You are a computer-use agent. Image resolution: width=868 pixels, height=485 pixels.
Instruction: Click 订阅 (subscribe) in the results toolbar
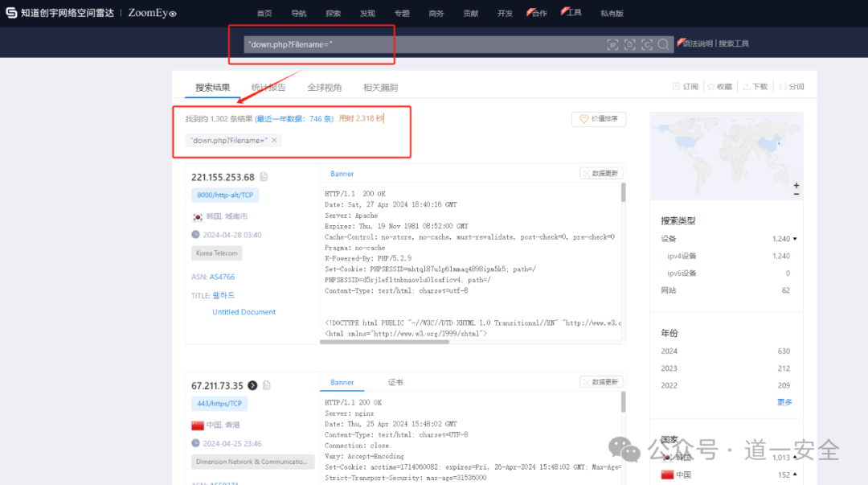686,87
